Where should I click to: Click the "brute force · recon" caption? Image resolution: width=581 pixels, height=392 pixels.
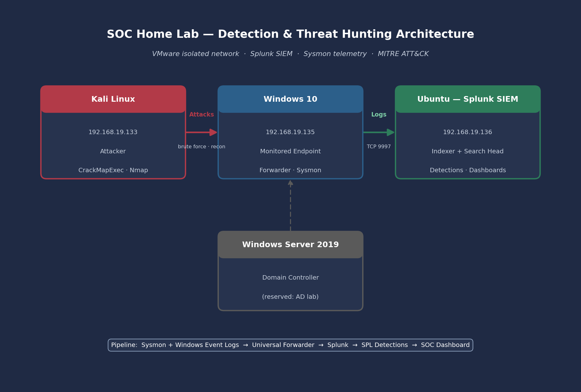tap(202, 147)
